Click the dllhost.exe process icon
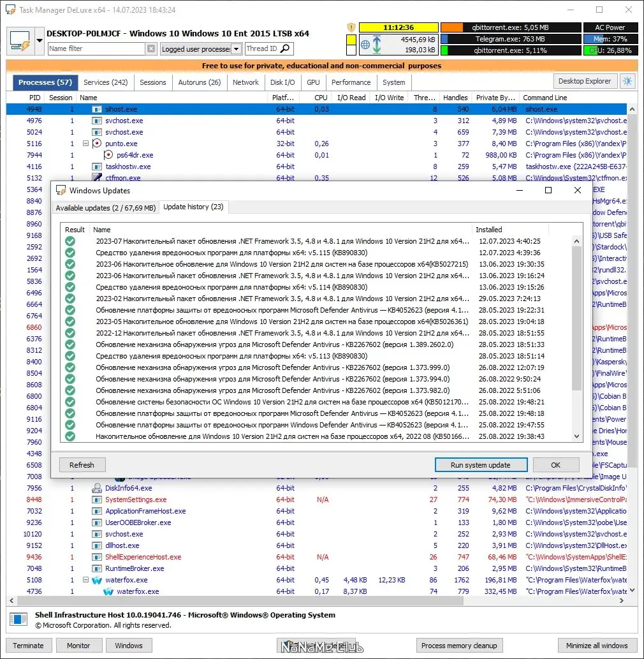This screenshot has width=644, height=659. pyautogui.click(x=97, y=545)
